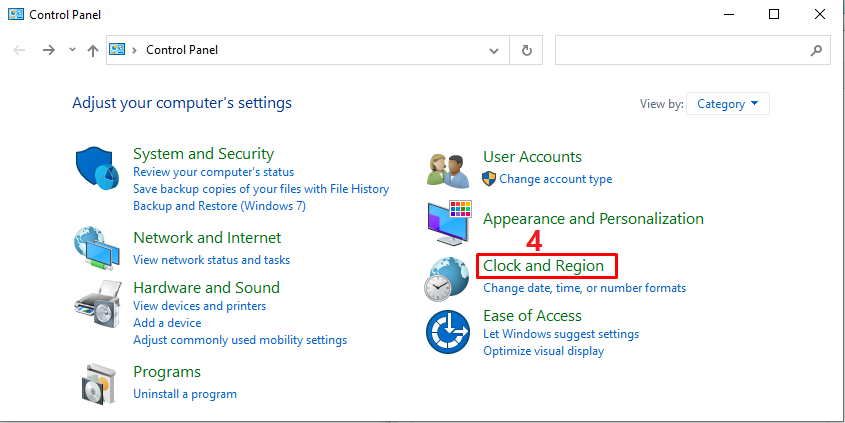Click Control Panel breadcrumb in address bar

click(181, 50)
